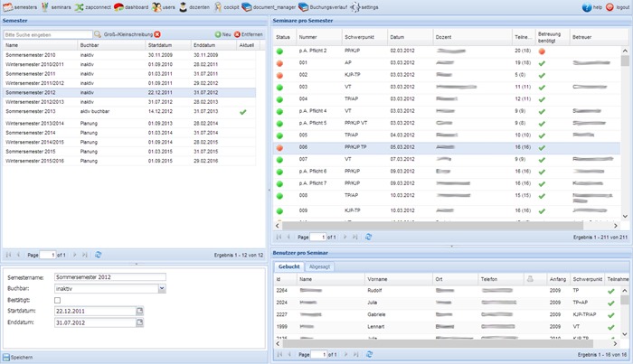The width and height of the screenshot is (633, 364).
Task: Sort Semester list by Name column header
Action: [x=40, y=45]
